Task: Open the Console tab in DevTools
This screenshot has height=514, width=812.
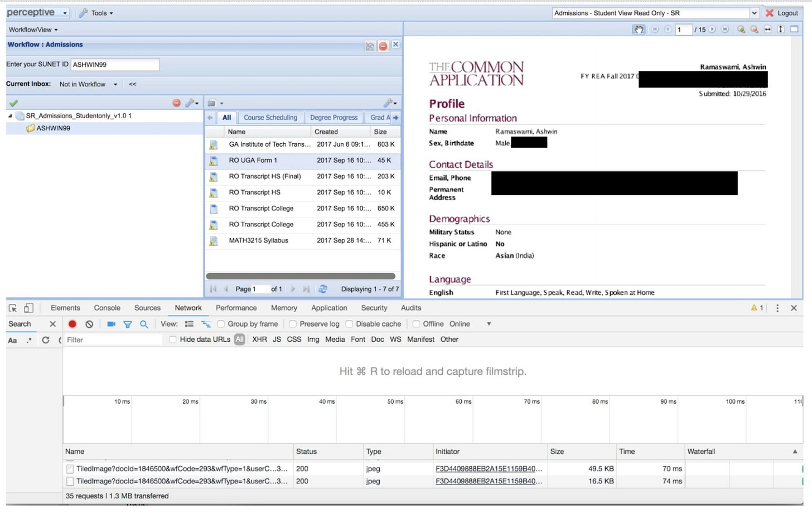Action: coord(107,308)
